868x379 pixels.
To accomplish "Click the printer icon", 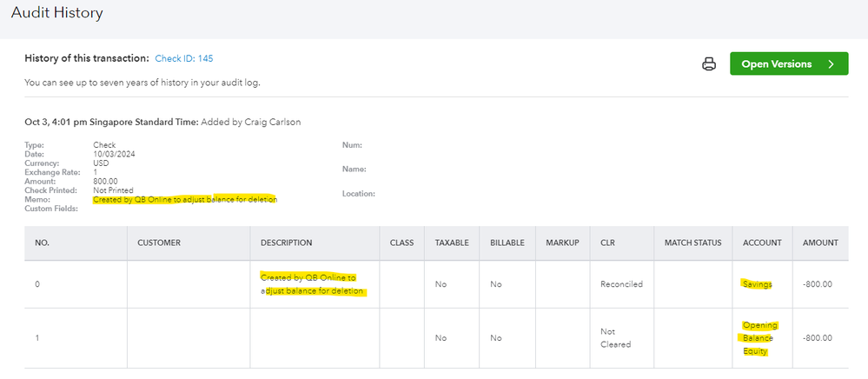I will pyautogui.click(x=709, y=64).
